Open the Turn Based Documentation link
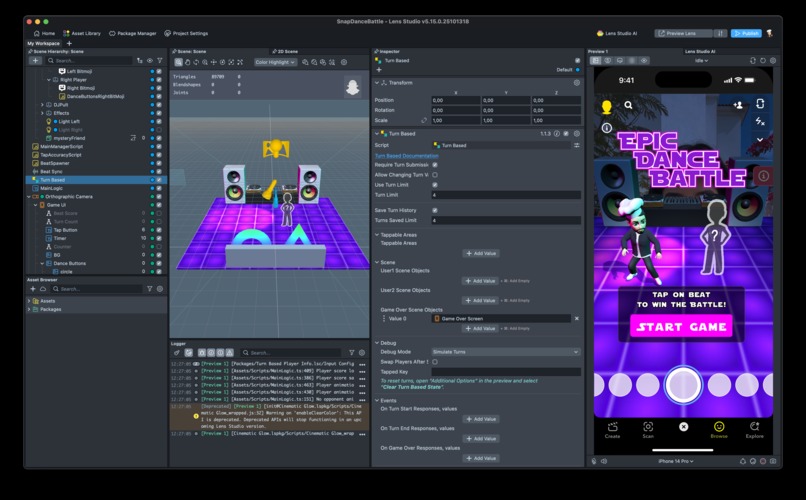This screenshot has width=806, height=500. pos(406,156)
